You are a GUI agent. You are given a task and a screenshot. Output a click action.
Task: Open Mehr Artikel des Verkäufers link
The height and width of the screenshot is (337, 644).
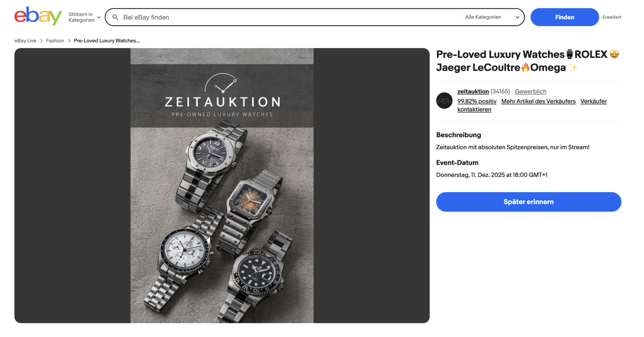click(538, 101)
